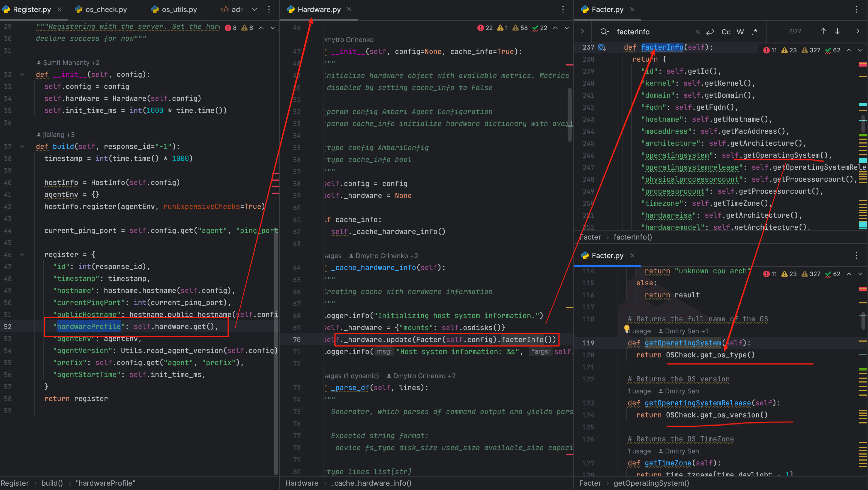868x490 pixels.
Task: Switch to os_check.py tab
Action: coord(106,10)
